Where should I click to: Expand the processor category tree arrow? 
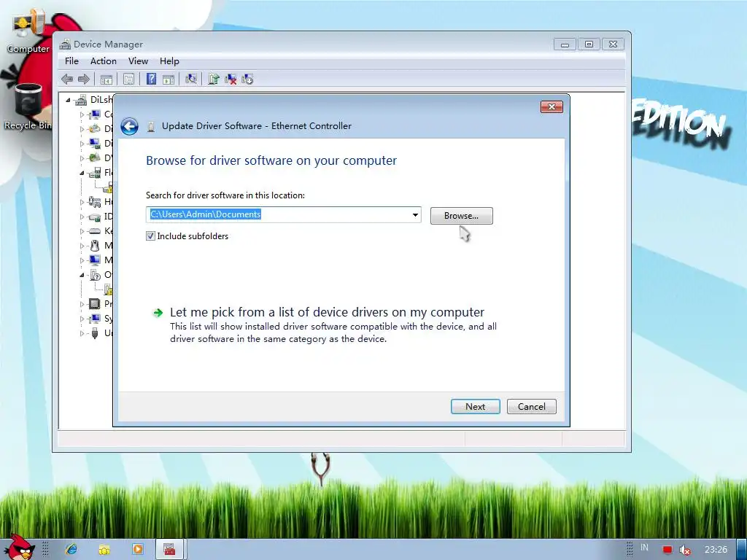click(x=82, y=304)
